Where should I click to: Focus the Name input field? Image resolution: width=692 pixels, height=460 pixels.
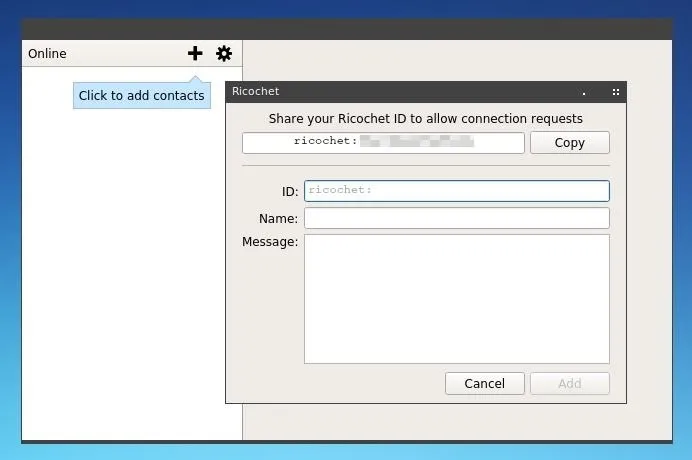457,218
